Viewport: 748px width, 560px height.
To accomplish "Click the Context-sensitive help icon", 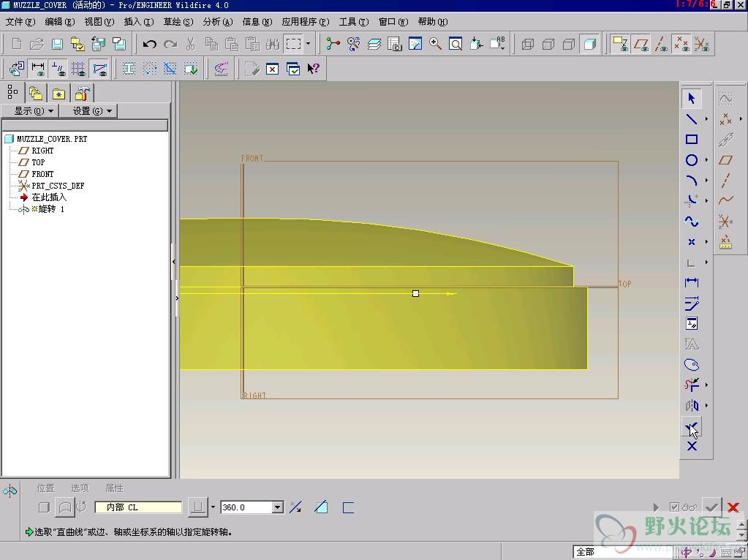I will pyautogui.click(x=313, y=69).
